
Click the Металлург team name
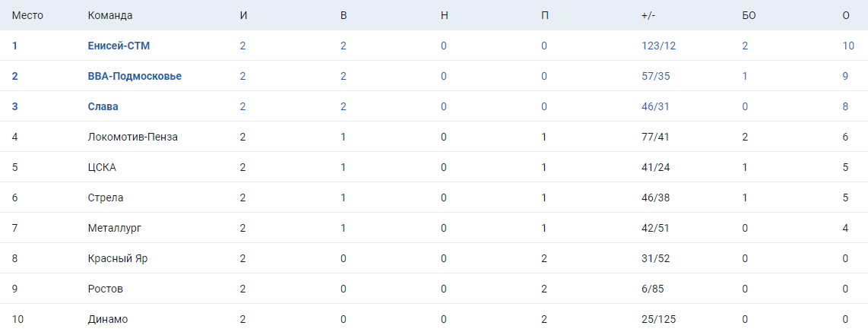tap(114, 228)
